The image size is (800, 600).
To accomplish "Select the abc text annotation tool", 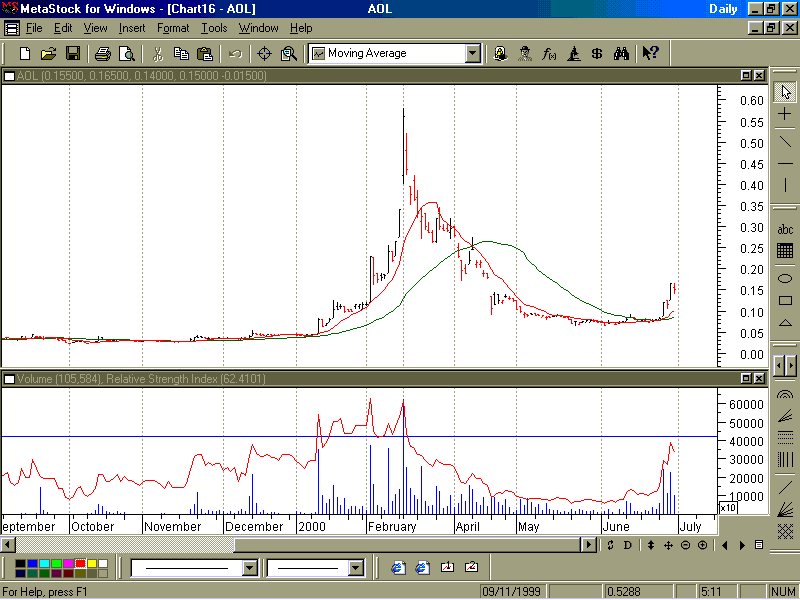I will coord(785,229).
